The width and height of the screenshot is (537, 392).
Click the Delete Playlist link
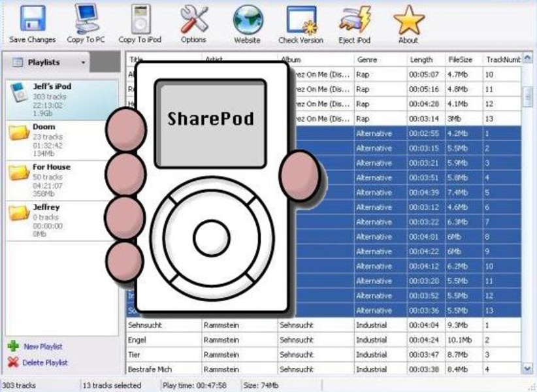point(45,363)
